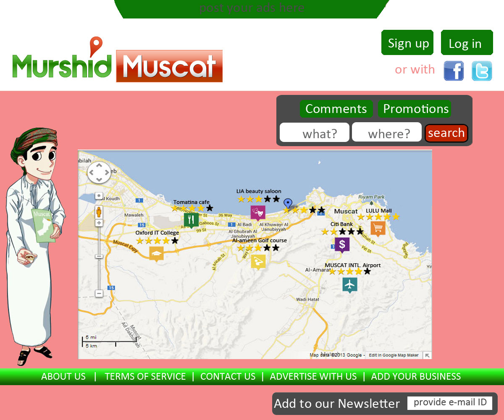Image resolution: width=504 pixels, height=420 pixels.
Task: Click the Twitter login icon
Action: pos(482,71)
